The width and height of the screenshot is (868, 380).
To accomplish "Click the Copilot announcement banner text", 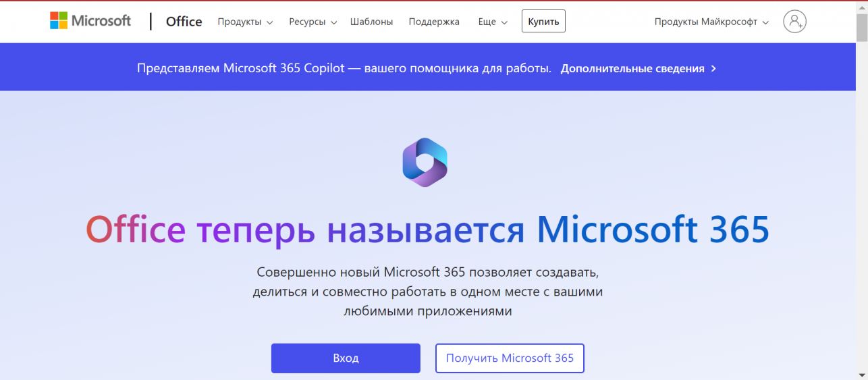I will pos(344,68).
